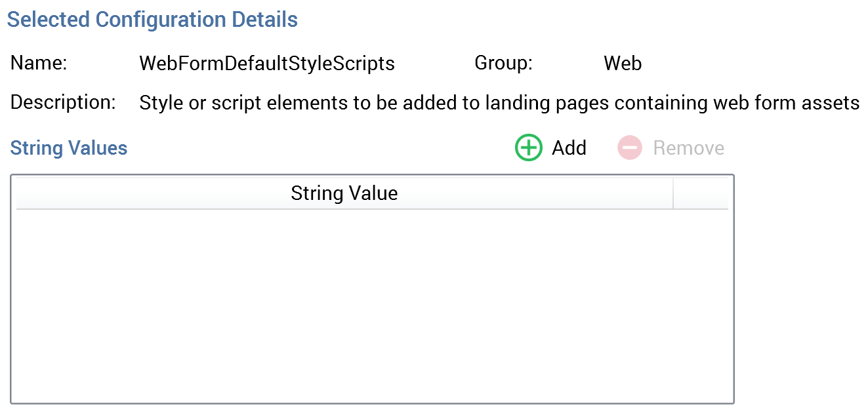Click the Description: field label
868x411 pixels.
tap(63, 103)
